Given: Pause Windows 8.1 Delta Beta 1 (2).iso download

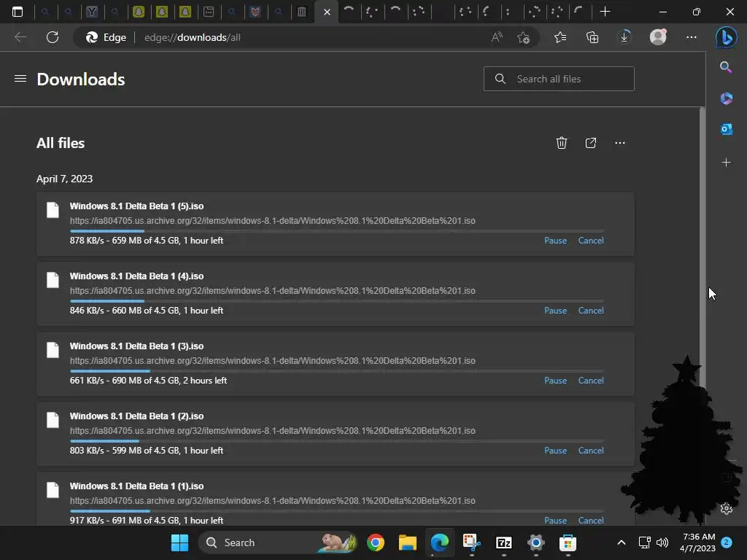Looking at the screenshot, I should pyautogui.click(x=555, y=451).
